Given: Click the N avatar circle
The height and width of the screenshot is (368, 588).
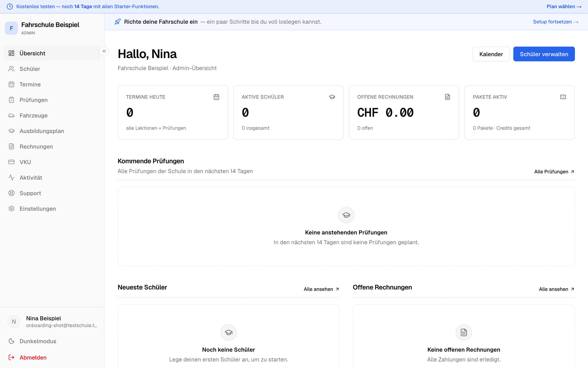Looking at the screenshot, I should tap(14, 322).
